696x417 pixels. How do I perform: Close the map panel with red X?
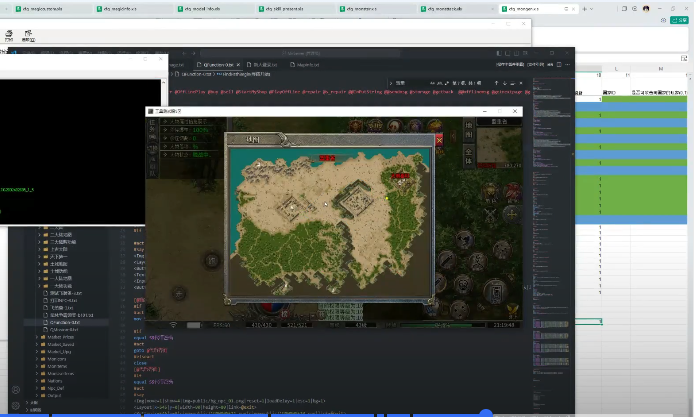[438, 141]
